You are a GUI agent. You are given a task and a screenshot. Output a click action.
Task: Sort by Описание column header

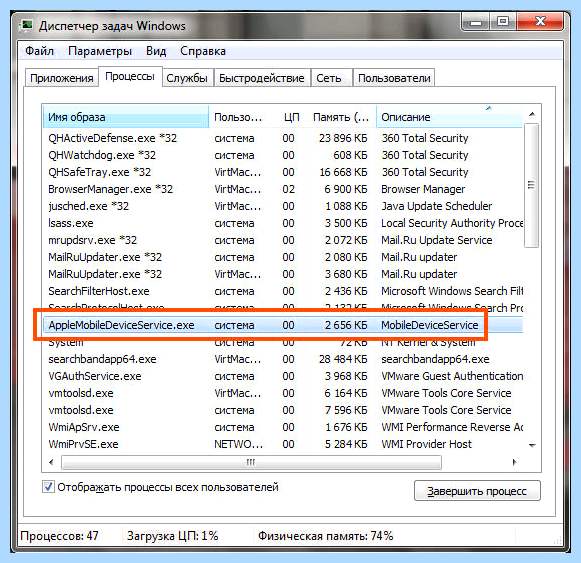click(449, 117)
